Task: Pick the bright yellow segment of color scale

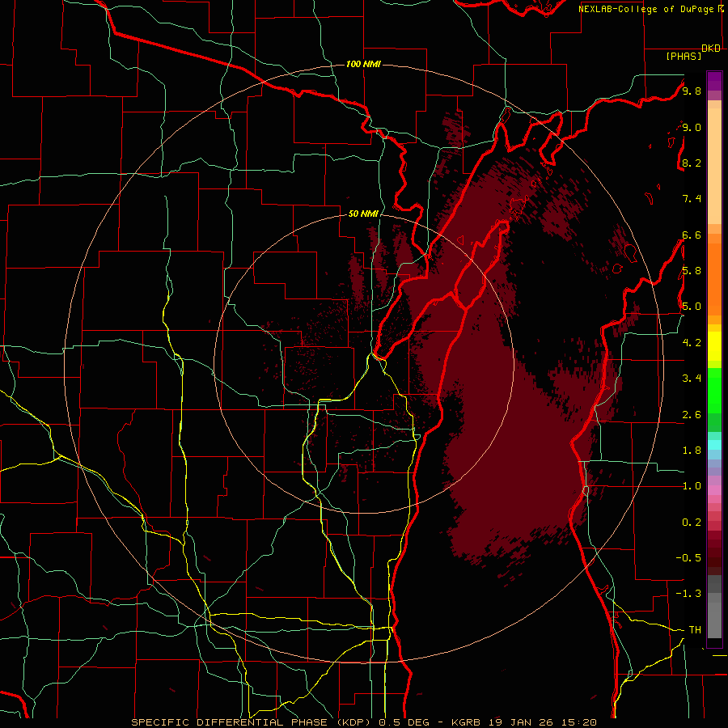Action: tap(714, 346)
